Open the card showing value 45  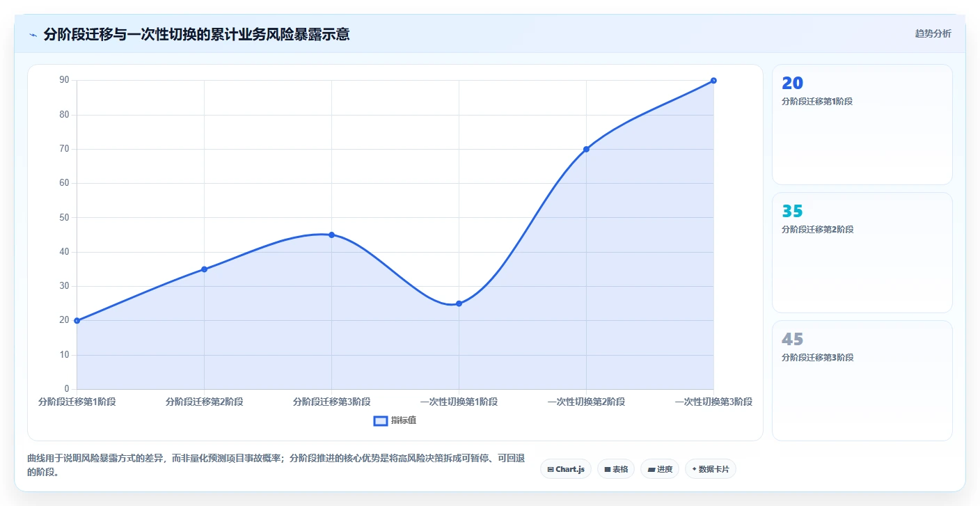pos(862,381)
